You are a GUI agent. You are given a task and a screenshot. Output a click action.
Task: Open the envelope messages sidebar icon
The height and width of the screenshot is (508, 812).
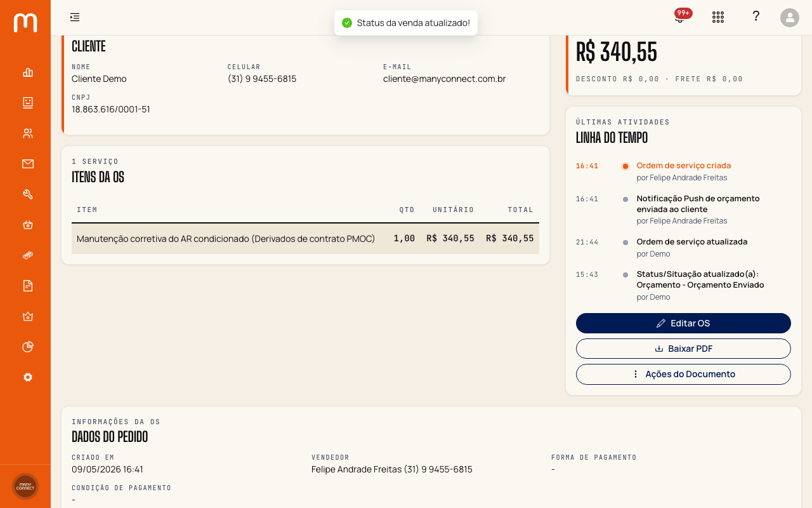[x=28, y=164]
